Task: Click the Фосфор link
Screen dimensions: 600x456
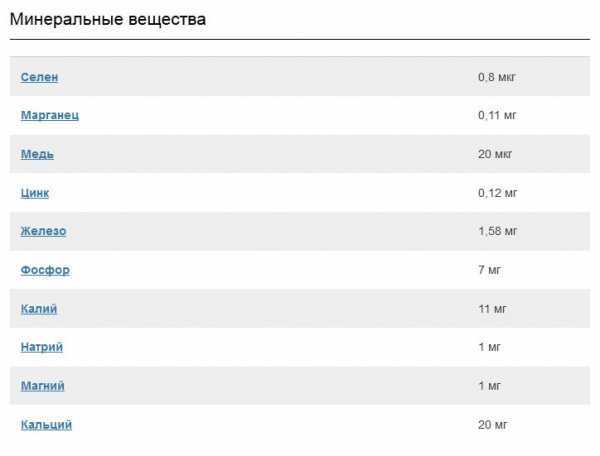Action: tap(45, 270)
